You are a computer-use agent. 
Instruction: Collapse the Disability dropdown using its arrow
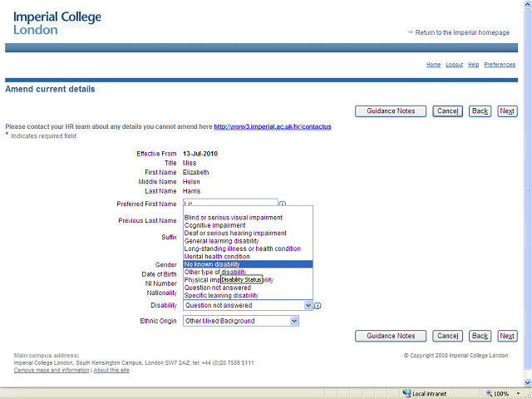[308, 305]
